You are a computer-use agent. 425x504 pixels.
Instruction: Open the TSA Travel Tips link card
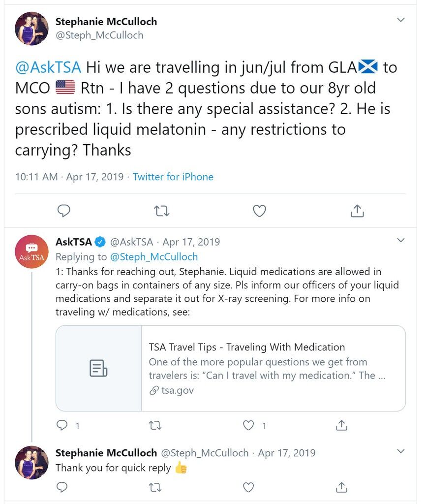(x=231, y=368)
